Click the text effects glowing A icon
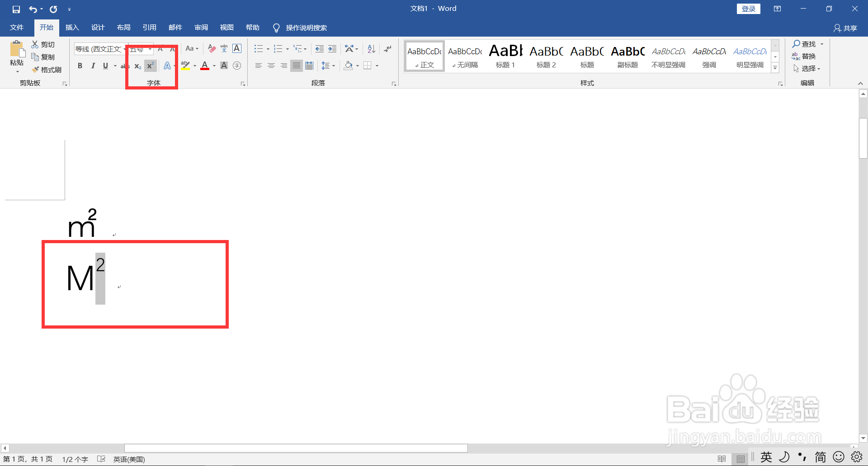Screen dimensions: 868x466 pos(167,66)
